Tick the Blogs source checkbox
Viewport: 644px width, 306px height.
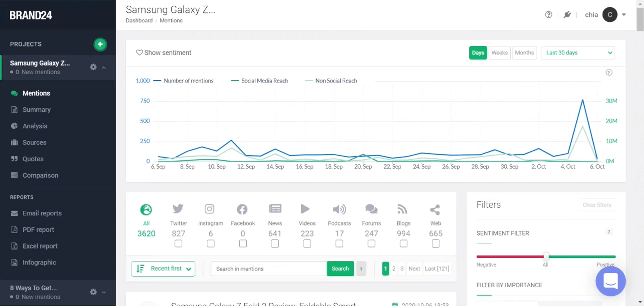[403, 244]
